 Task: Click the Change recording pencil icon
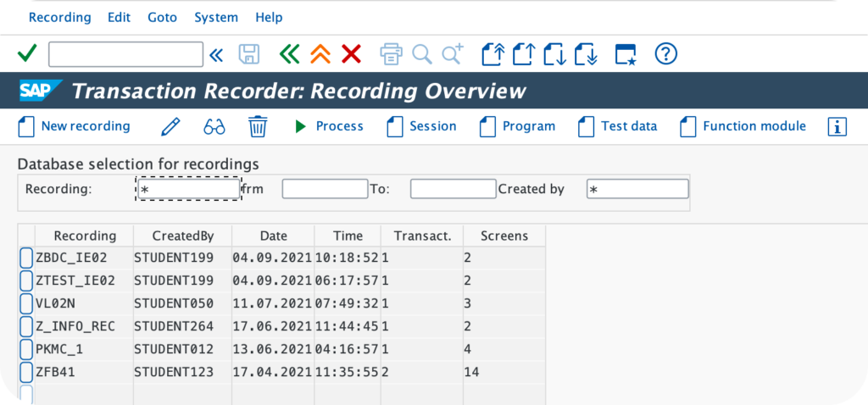[170, 127]
